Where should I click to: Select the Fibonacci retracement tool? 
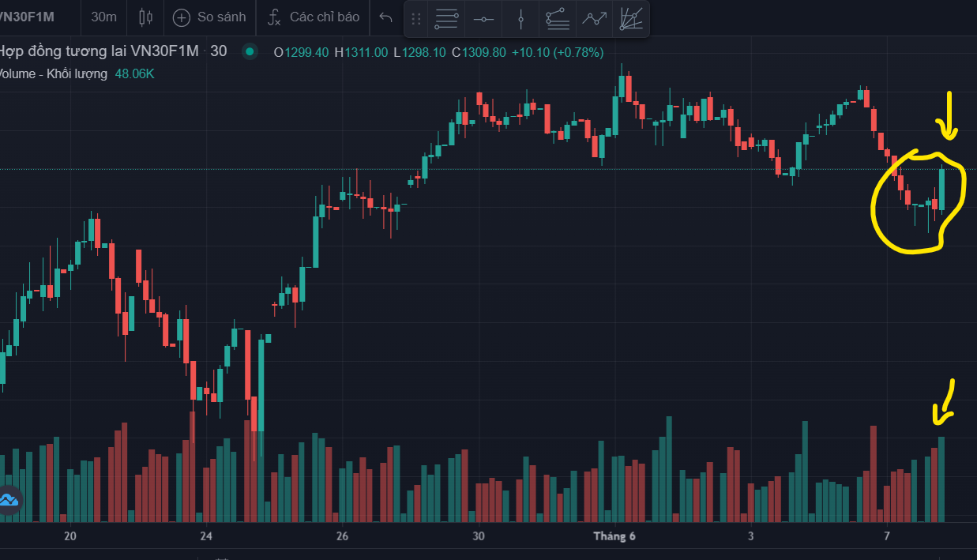pos(558,19)
